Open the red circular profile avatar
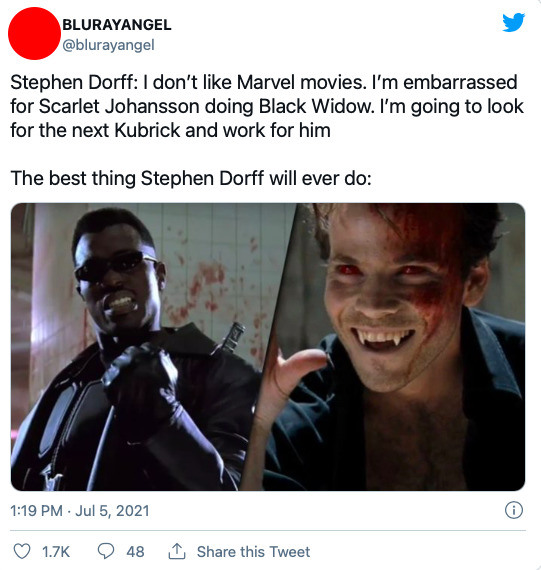Viewport: 541px width, 570px height. [x=34, y=33]
